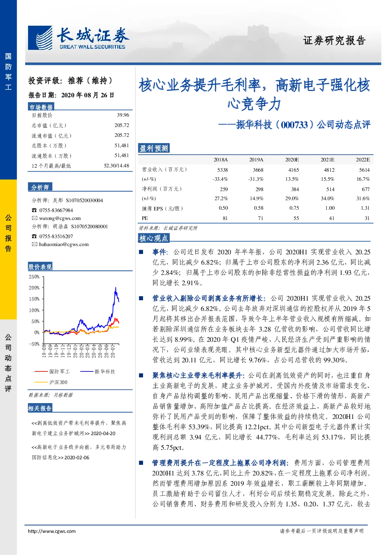Click 2021E EPS value 1.00
This screenshot has height=555, width=392.
click(330, 208)
